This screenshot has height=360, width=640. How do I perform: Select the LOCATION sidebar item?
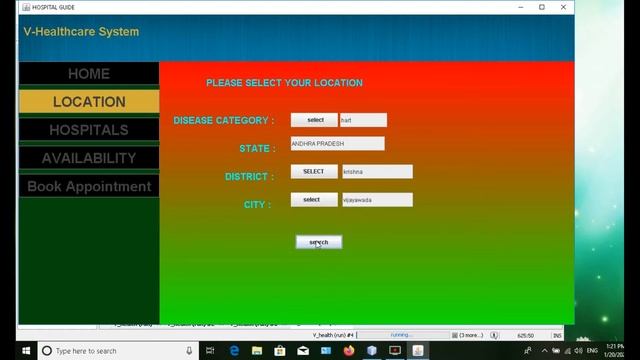(89, 102)
